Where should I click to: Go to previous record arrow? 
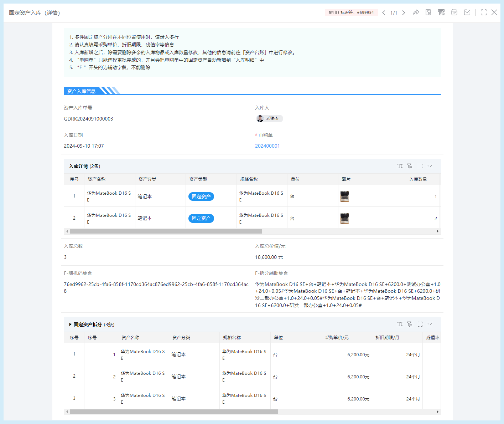(x=384, y=13)
